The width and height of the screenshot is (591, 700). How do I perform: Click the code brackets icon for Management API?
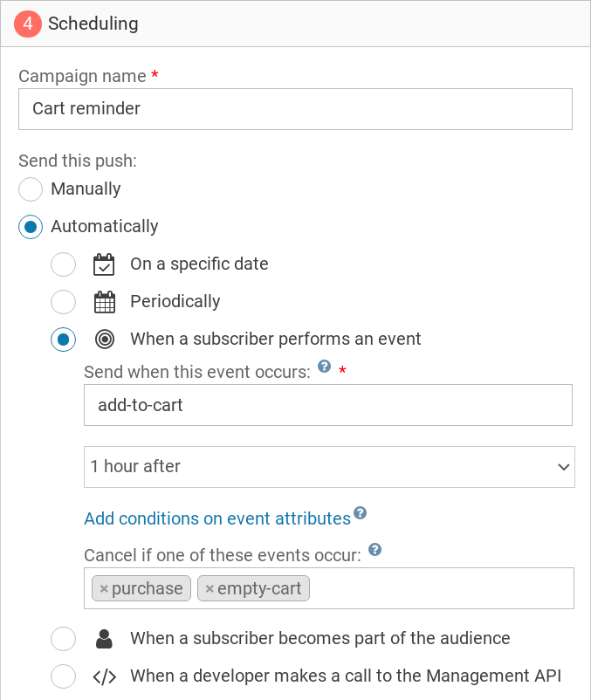pos(104,676)
